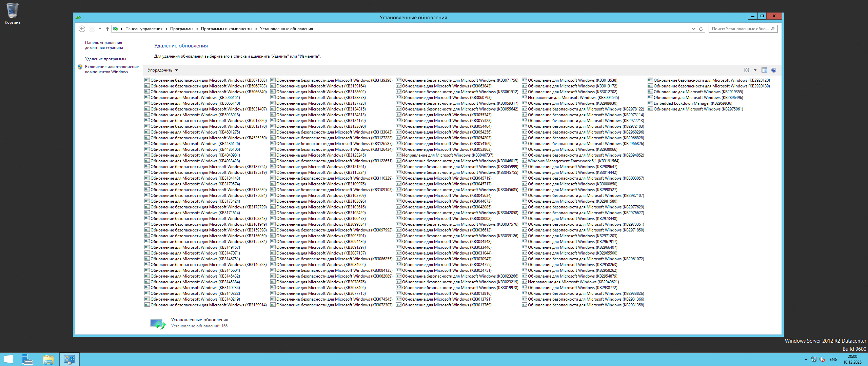The width and height of the screenshot is (868, 366).
Task: Expand the address bar history dropdown
Action: point(693,29)
